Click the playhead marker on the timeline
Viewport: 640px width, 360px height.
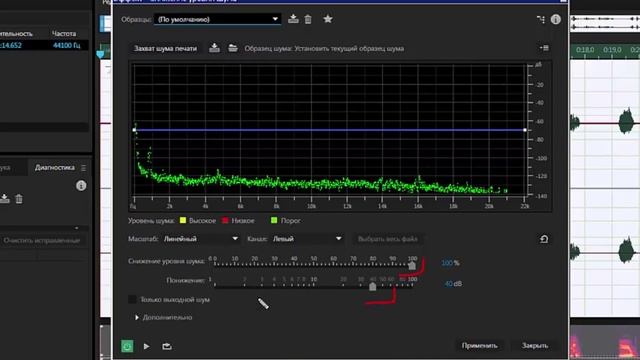pyautogui.click(x=100, y=54)
